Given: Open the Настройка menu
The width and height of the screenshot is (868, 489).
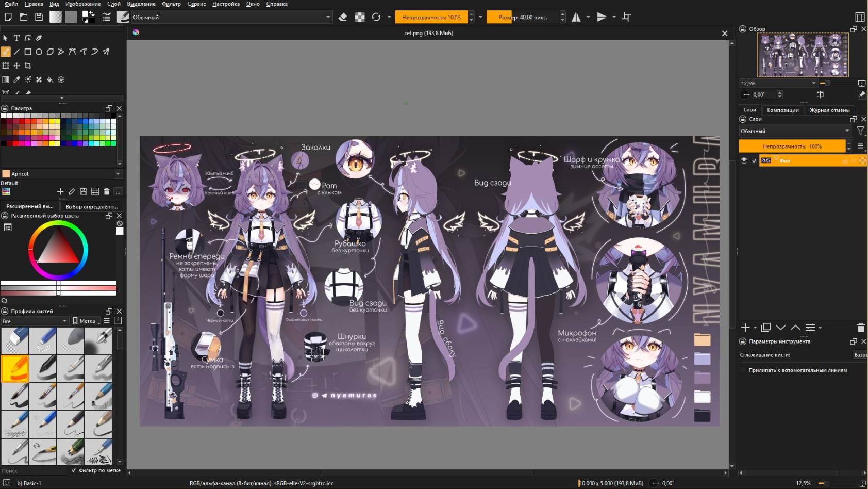Looking at the screenshot, I should click(x=226, y=4).
